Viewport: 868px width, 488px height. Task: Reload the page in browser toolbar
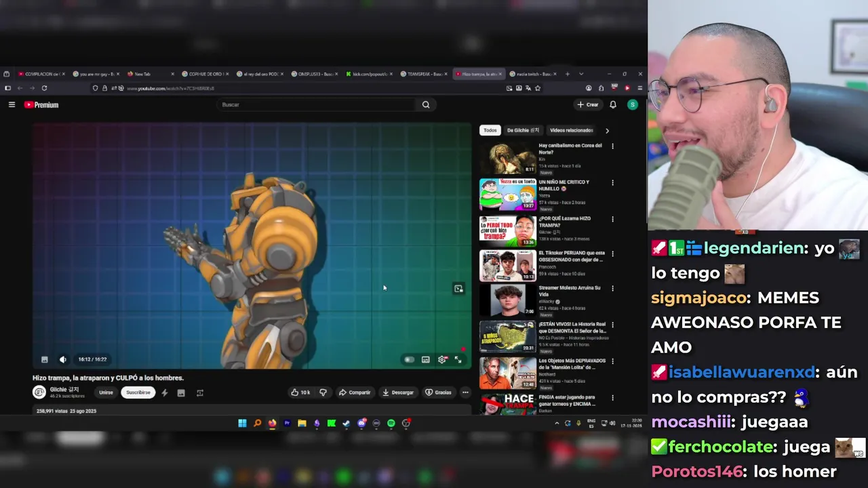point(44,88)
